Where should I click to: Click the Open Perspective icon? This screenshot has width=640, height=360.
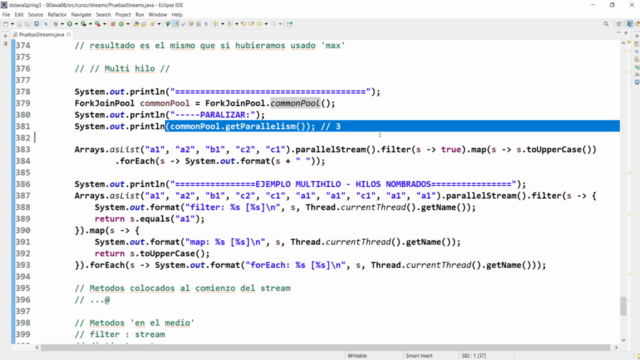(619, 24)
